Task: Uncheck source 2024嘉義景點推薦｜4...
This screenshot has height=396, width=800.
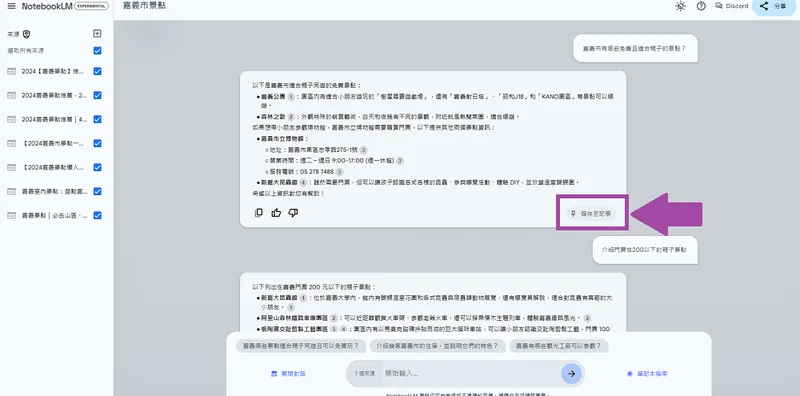Action: coord(97,119)
